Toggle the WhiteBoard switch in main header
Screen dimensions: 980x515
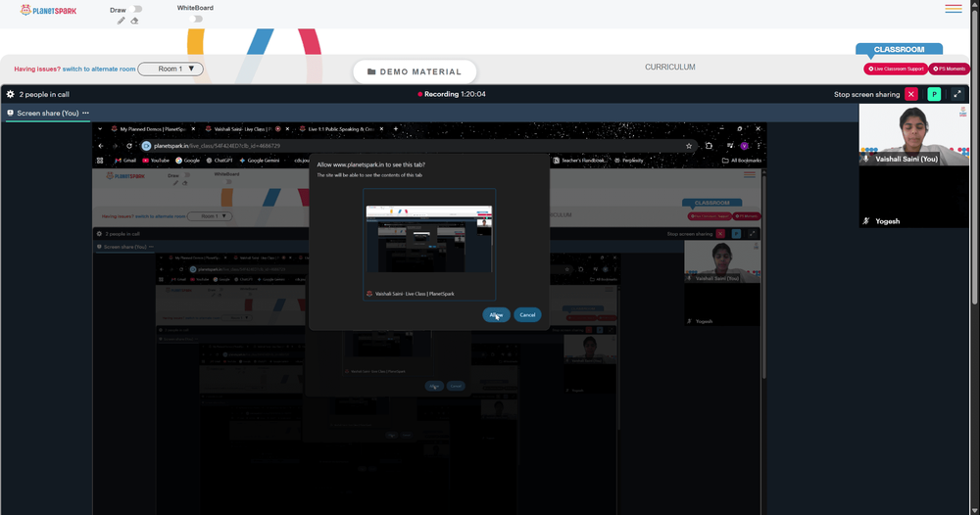[197, 19]
